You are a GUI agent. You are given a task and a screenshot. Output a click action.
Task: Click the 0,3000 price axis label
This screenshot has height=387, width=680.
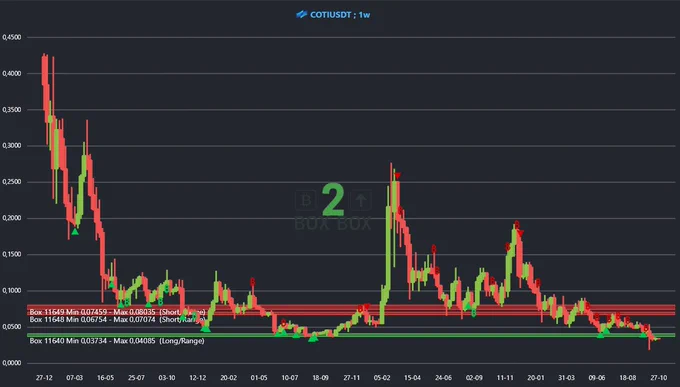point(12,146)
